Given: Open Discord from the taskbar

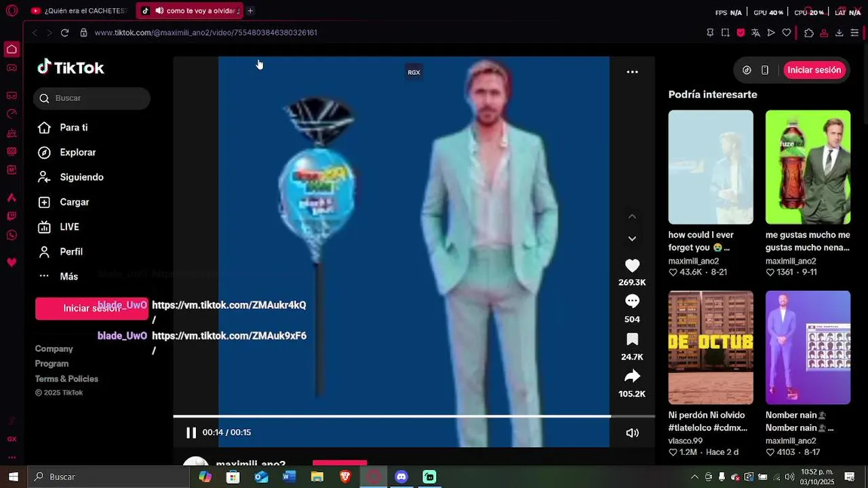Looking at the screenshot, I should pos(401,476).
